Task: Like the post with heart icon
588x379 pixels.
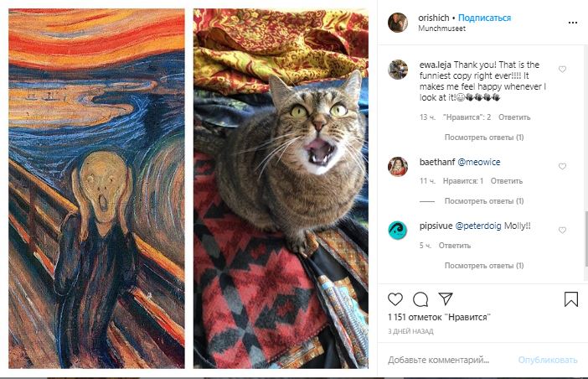Action: [395, 299]
